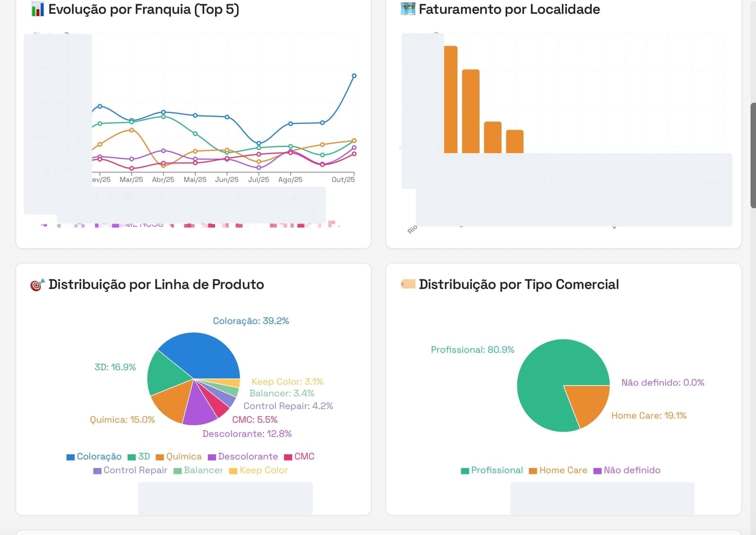Click the 'Descolorante: 12.8%' pie label
The height and width of the screenshot is (535, 756).
click(x=247, y=434)
